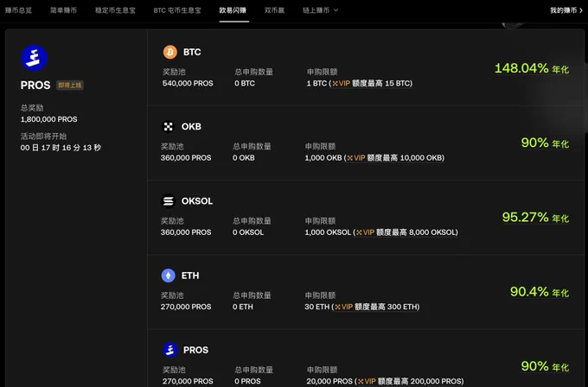Open the 赚币总览 tab
The height and width of the screenshot is (387, 588).
click(x=18, y=10)
